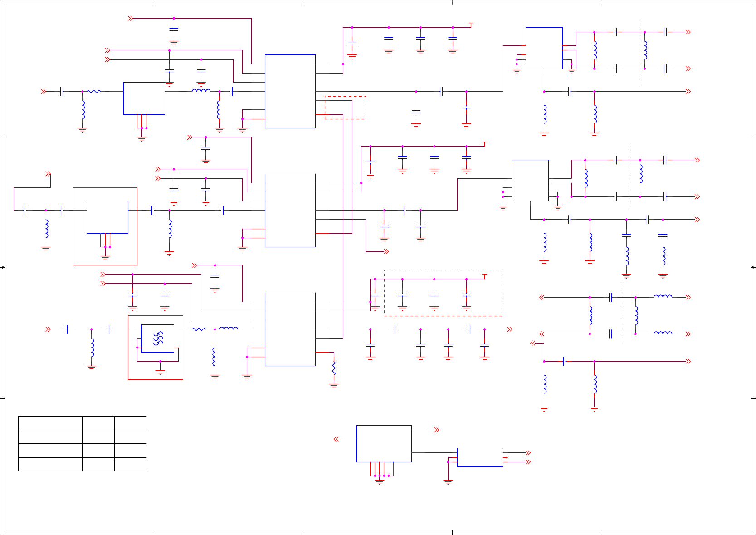The width and height of the screenshot is (756, 535).
Task: Select port symbol atop the looping left wire
Action: pyautogui.click(x=48, y=174)
